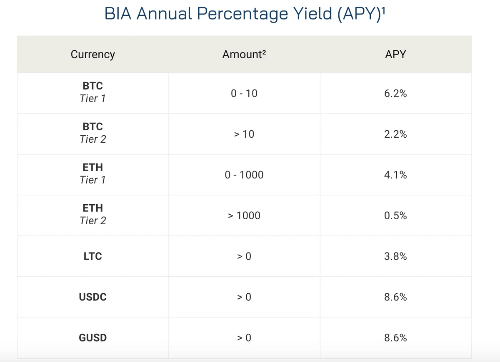Select the 2.2% APY value
500x362 pixels.
point(395,134)
